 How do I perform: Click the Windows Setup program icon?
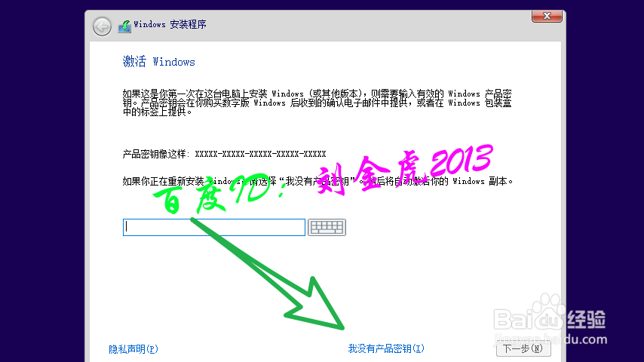click(x=124, y=26)
